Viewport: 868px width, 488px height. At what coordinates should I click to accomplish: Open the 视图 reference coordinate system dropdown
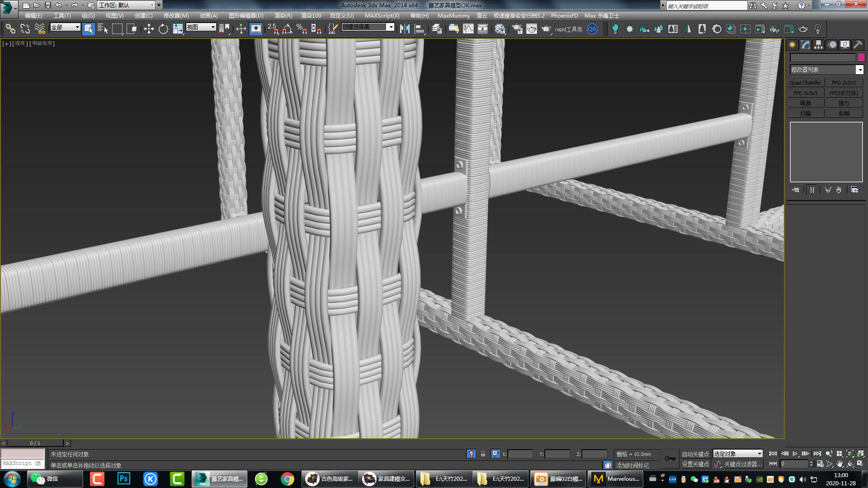(200, 27)
